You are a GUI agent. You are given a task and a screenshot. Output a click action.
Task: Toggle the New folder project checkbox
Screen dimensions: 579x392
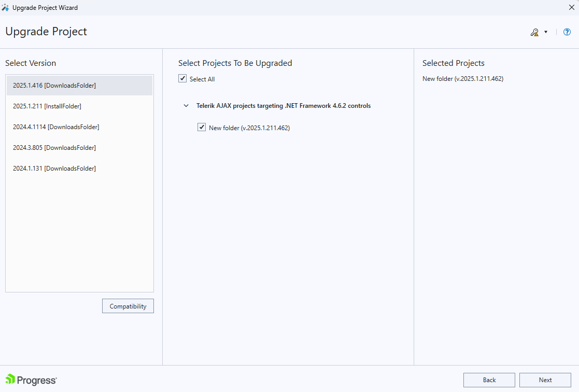point(202,127)
